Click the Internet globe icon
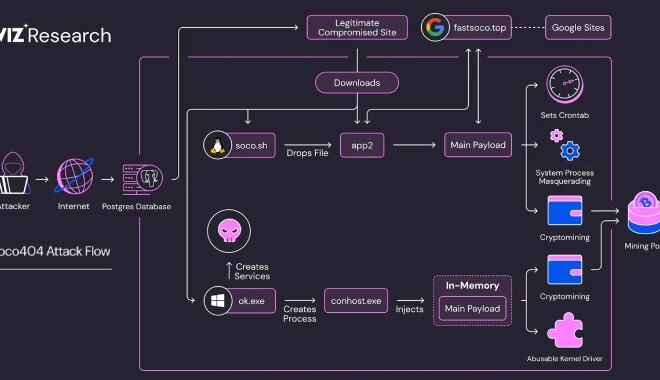 coord(74,176)
